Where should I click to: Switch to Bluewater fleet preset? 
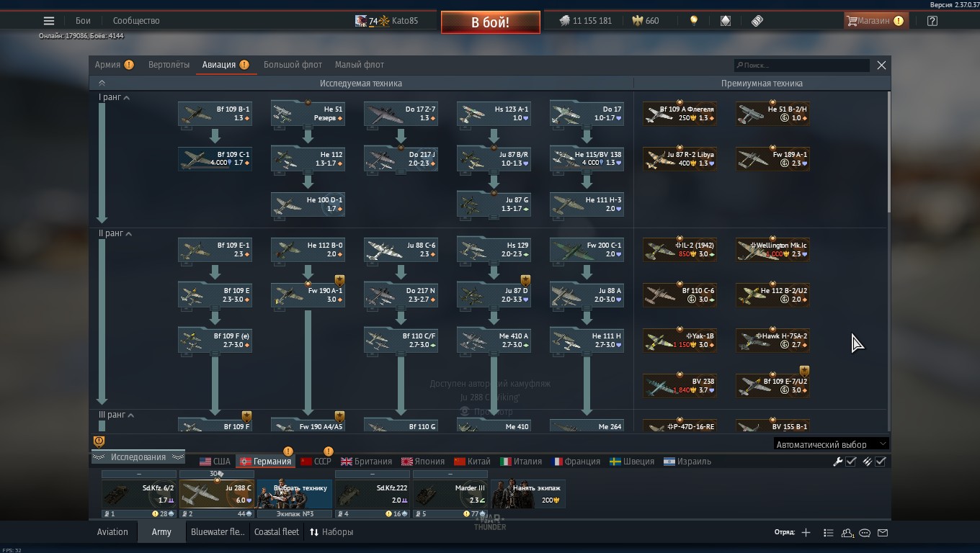(218, 532)
